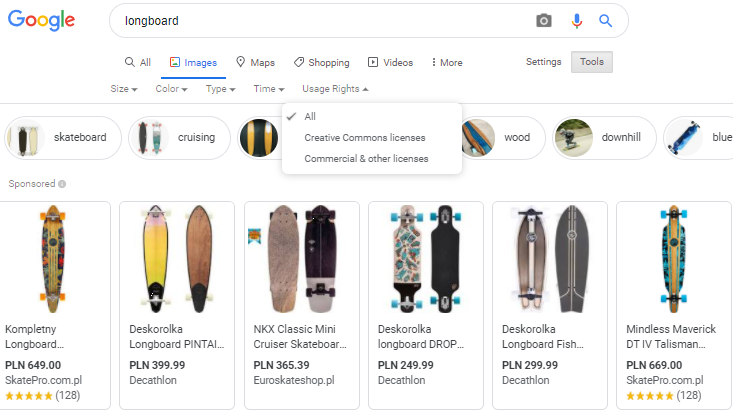
Task: Click the Kompletny Longboard title link
Action: click(x=35, y=337)
